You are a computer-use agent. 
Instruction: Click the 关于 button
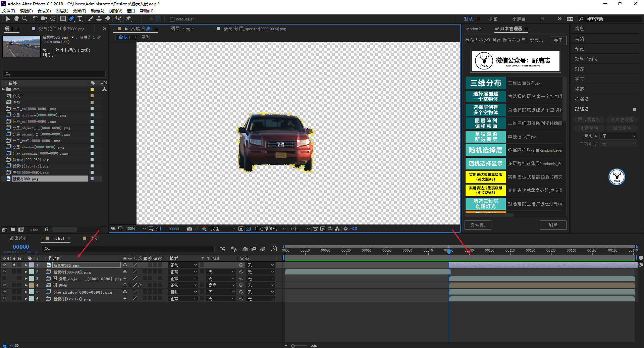click(558, 40)
